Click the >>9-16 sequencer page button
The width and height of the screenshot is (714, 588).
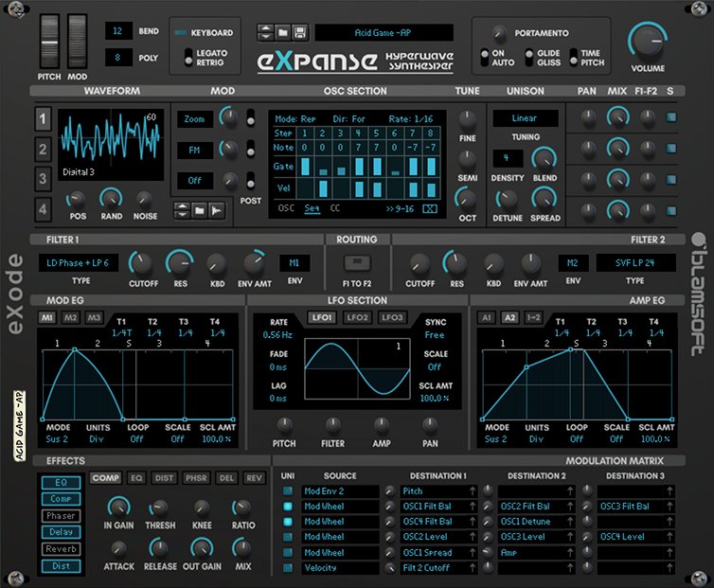[400, 208]
